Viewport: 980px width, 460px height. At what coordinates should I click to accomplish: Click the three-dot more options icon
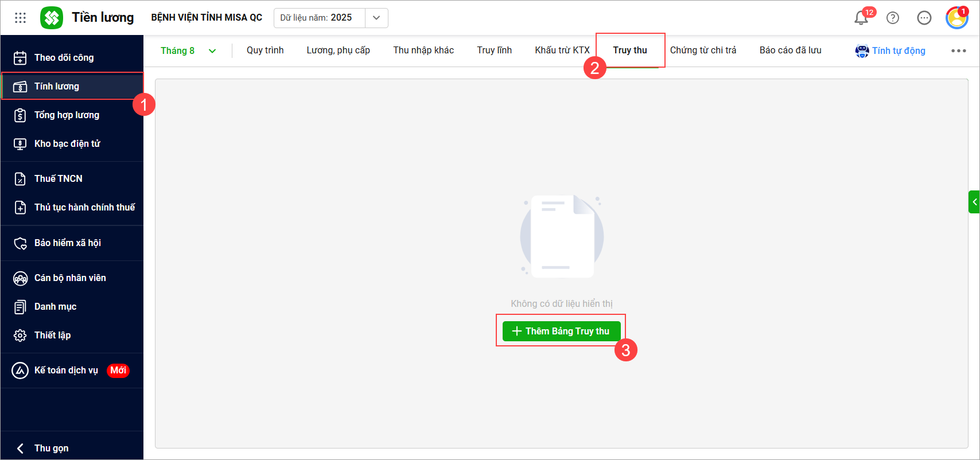click(x=959, y=50)
